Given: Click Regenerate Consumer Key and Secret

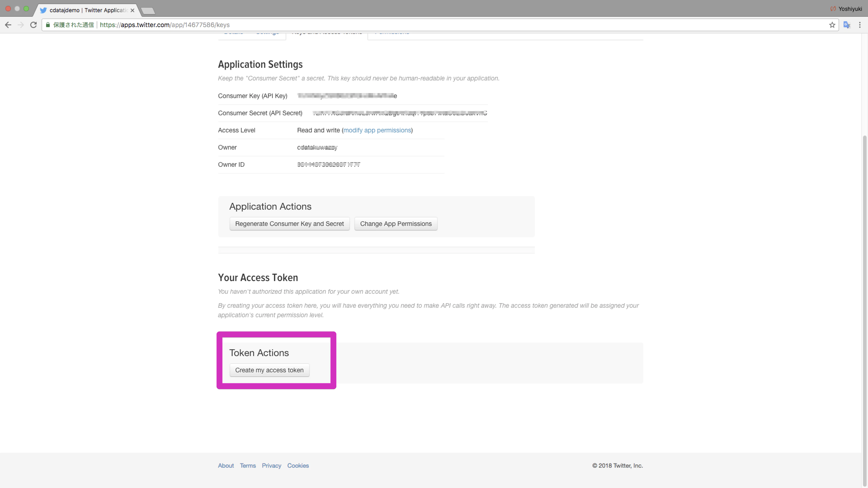Looking at the screenshot, I should 289,224.
